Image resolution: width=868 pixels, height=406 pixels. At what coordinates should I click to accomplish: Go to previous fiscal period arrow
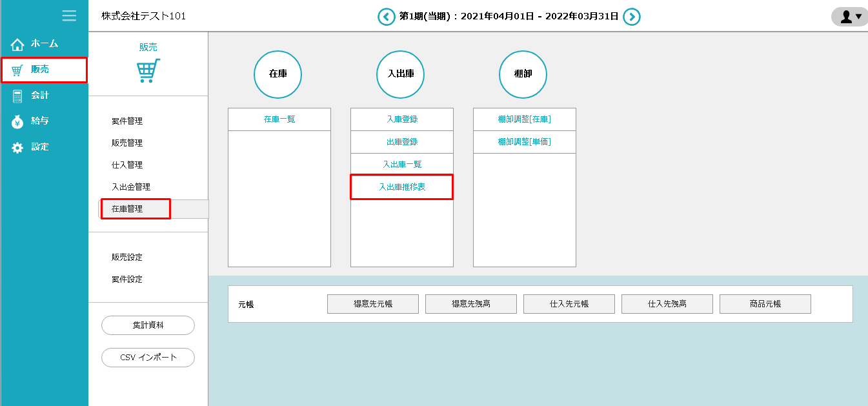(x=386, y=17)
